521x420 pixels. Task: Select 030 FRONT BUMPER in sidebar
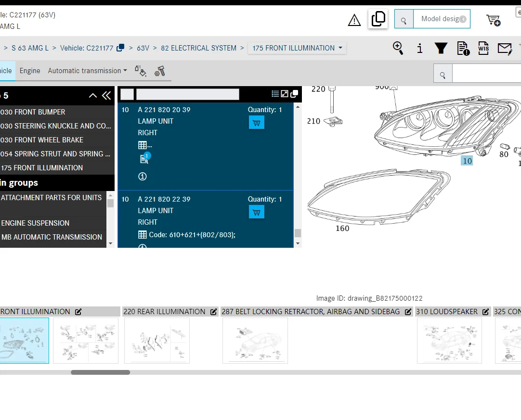tap(33, 112)
